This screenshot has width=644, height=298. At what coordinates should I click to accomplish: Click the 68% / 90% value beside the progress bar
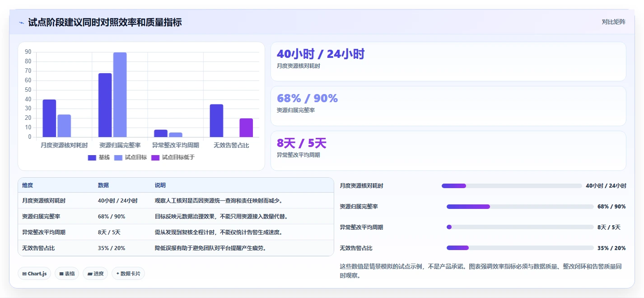(611, 207)
